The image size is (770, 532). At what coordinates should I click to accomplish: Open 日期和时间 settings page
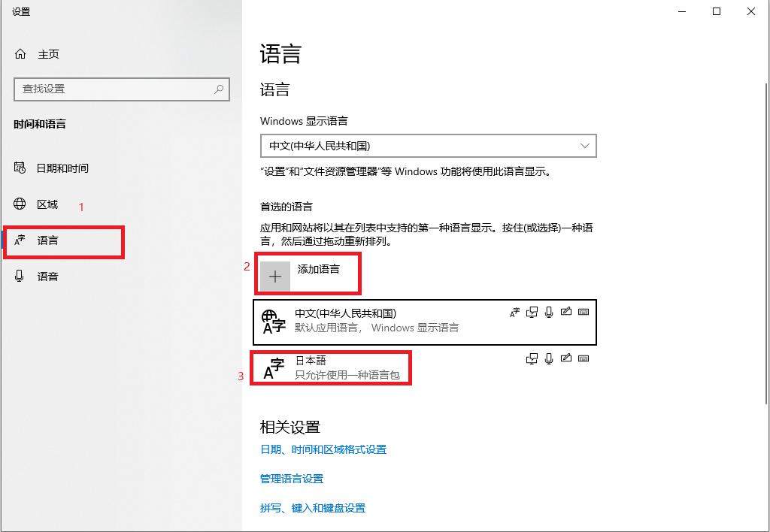pyautogui.click(x=63, y=168)
